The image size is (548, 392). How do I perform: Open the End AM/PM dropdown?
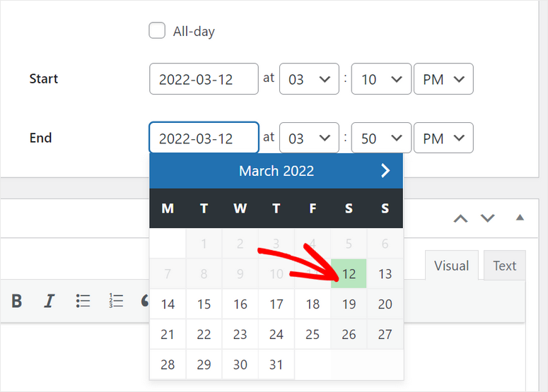pyautogui.click(x=443, y=138)
